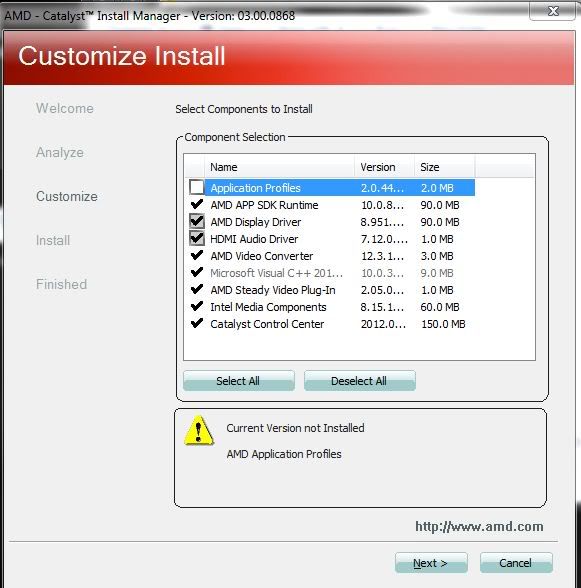Click the Select All button
Image resolution: width=581 pixels, height=588 pixels.
(x=239, y=381)
